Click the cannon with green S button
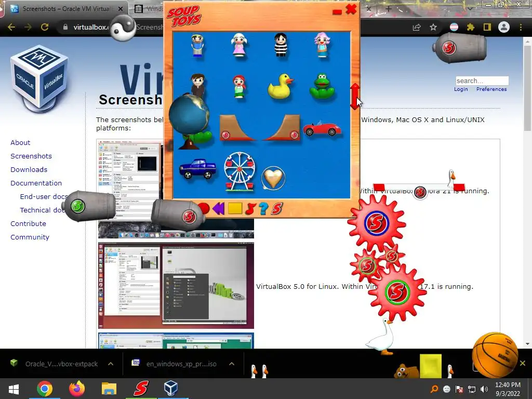532x399 pixels. pos(89,206)
